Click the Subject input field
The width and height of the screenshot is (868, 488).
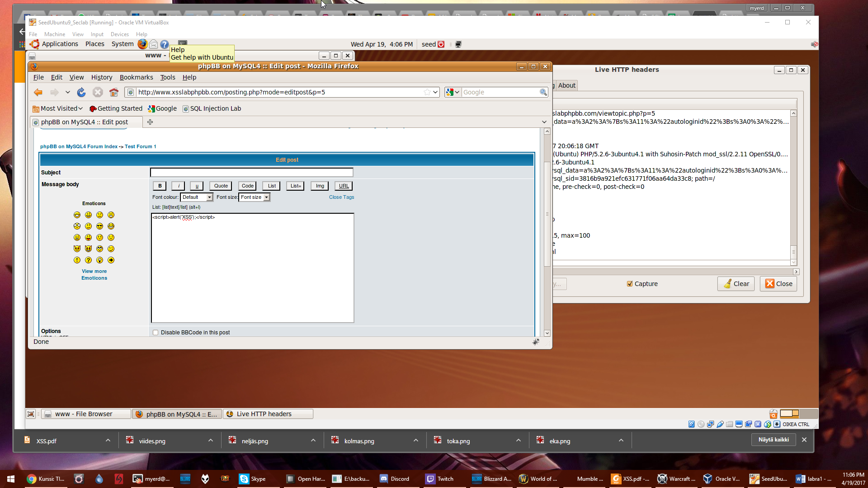pos(251,173)
